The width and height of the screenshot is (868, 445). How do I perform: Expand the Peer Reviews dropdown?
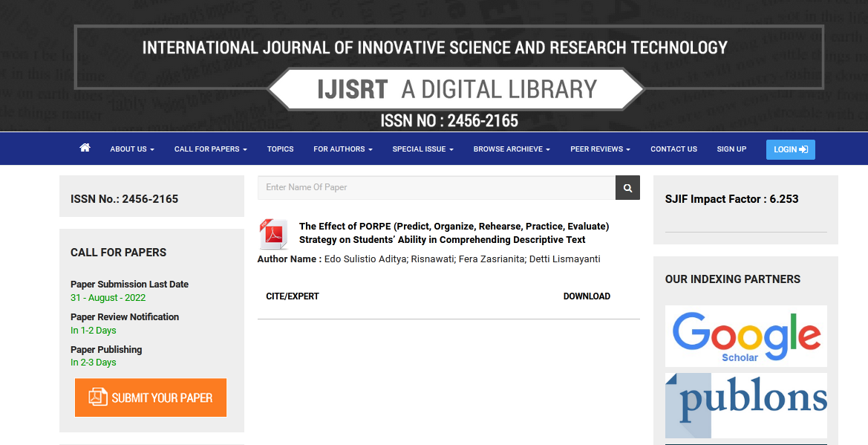600,149
